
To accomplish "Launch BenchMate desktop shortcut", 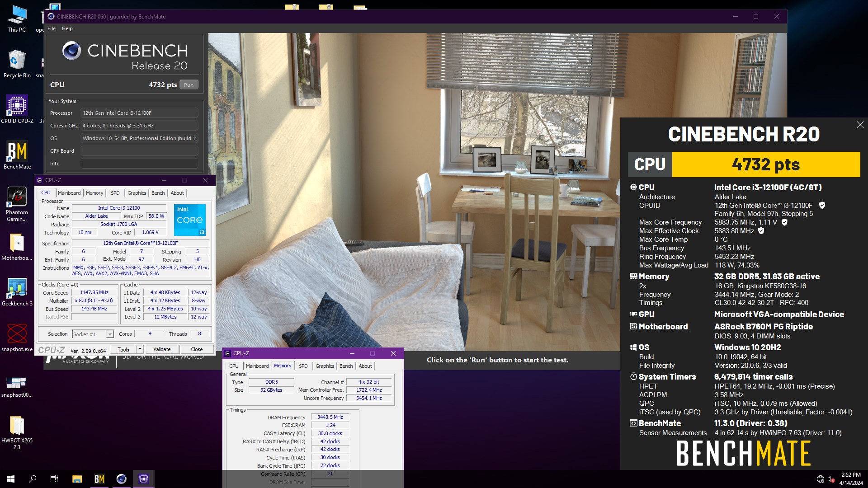I will pyautogui.click(x=17, y=155).
